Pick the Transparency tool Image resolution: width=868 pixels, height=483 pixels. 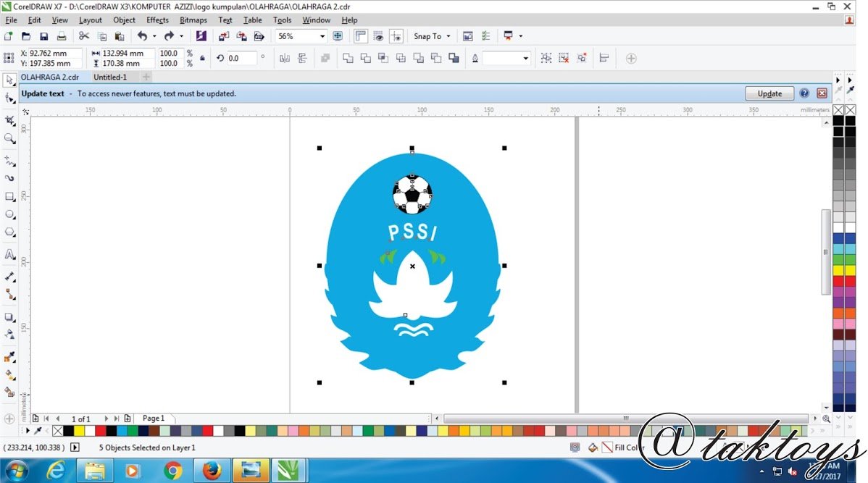coord(9,334)
